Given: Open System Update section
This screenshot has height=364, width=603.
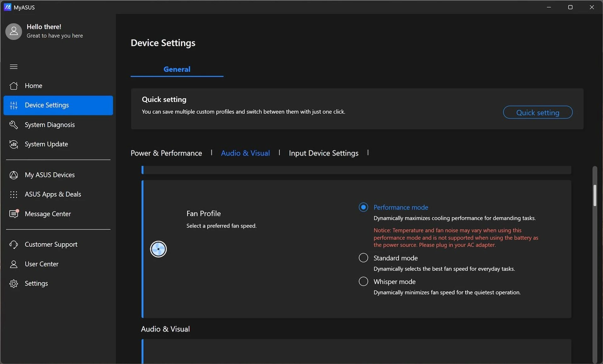Looking at the screenshot, I should point(58,144).
